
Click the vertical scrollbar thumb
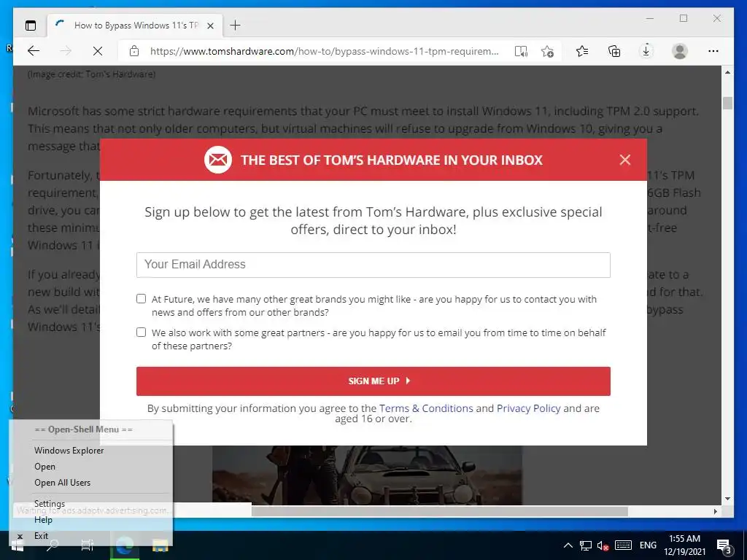[x=727, y=103]
